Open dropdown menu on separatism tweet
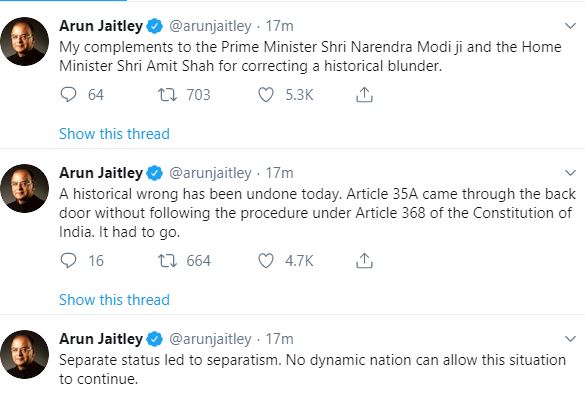This screenshot has height=399, width=585. tap(570, 339)
